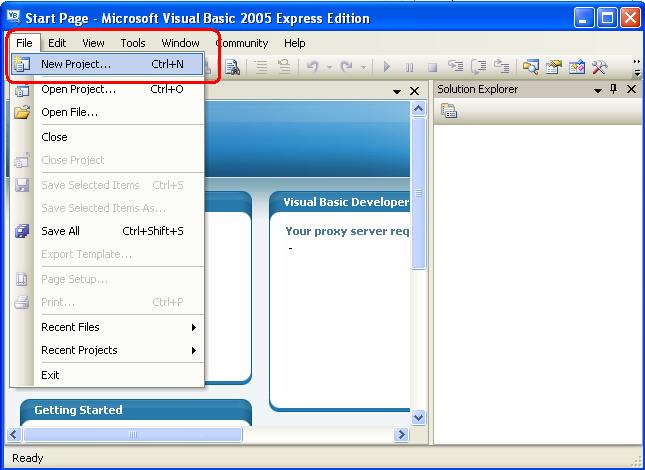The width and height of the screenshot is (645, 470).
Task: Click the greyed Save Selected Items As... entry
Action: point(107,208)
